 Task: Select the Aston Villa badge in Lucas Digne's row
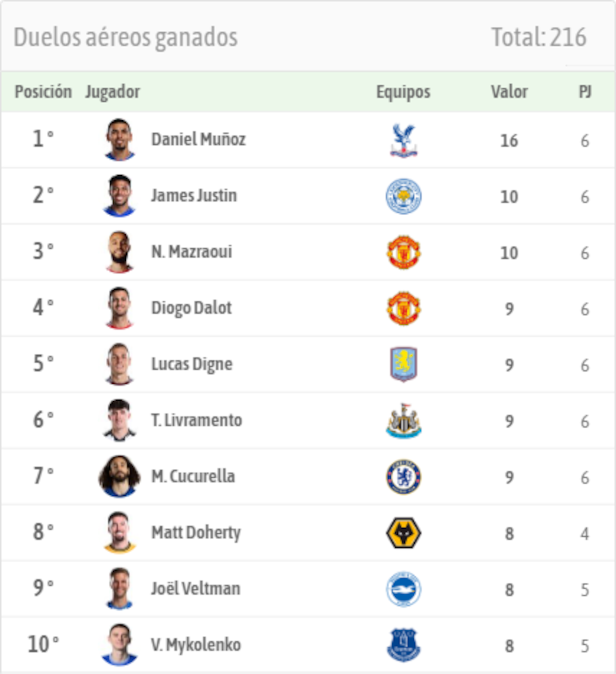coord(404,364)
